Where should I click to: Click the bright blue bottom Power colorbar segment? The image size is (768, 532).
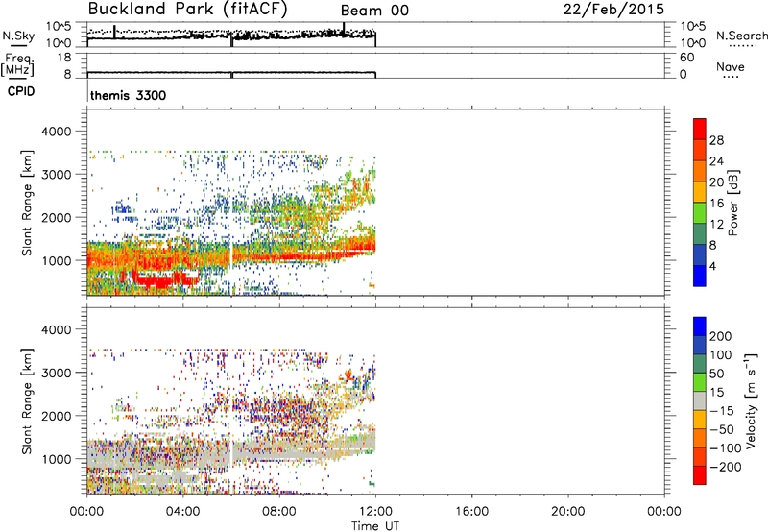pos(700,276)
